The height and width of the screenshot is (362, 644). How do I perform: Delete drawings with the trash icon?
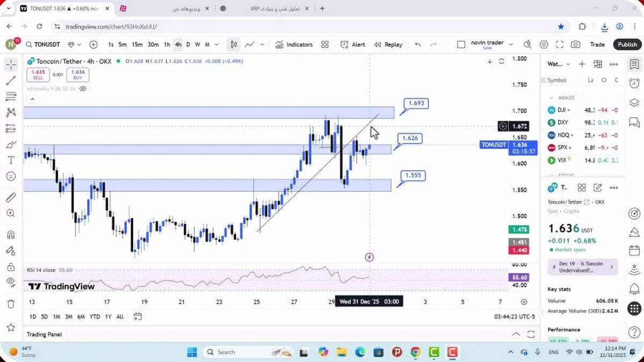point(11,304)
